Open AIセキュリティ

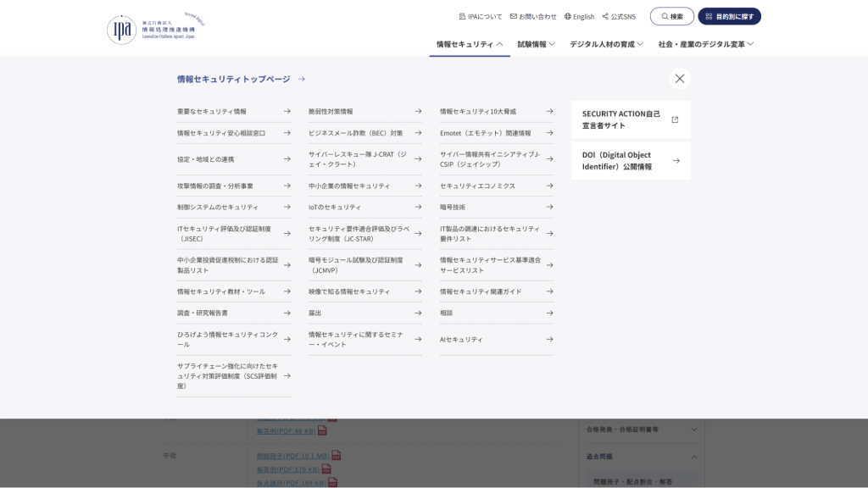click(x=497, y=339)
